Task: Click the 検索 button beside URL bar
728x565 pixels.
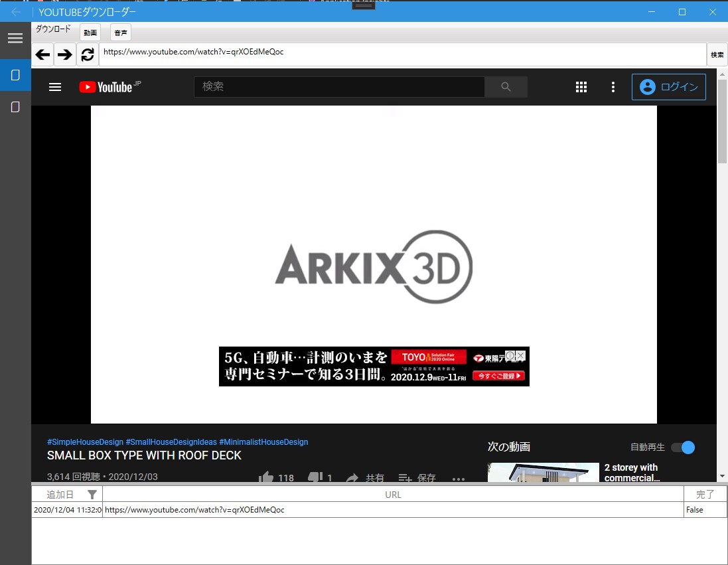Action: (x=717, y=55)
